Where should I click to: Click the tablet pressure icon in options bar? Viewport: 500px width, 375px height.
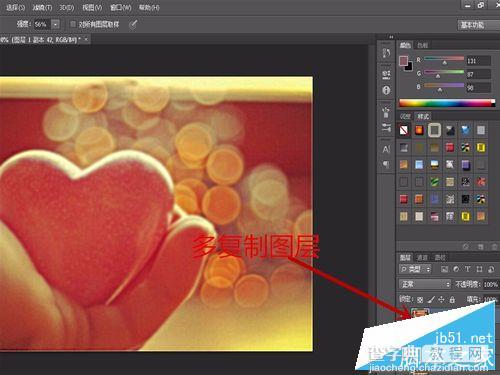click(133, 24)
